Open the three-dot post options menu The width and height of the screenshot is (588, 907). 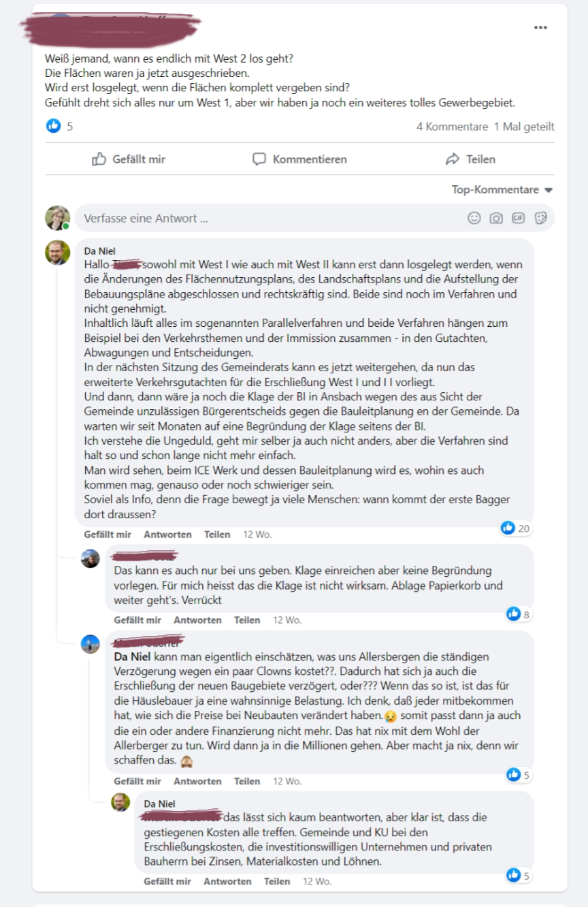(x=540, y=27)
